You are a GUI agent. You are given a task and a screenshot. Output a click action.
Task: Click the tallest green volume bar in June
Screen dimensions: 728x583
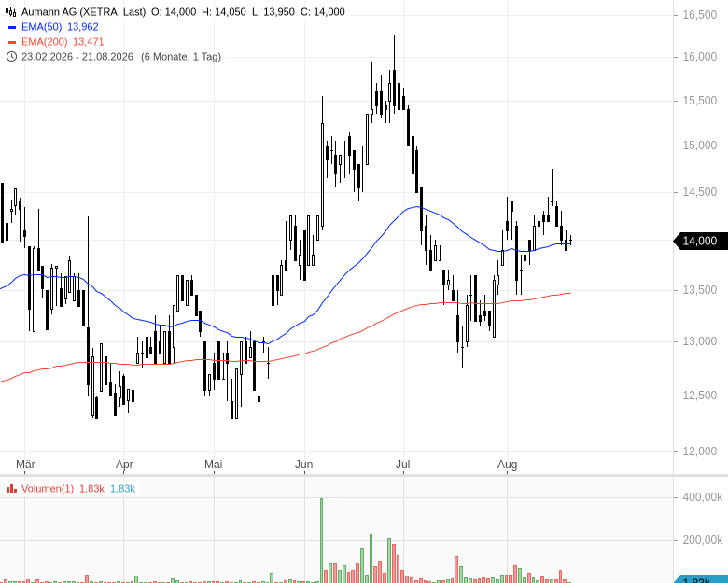[321, 540]
